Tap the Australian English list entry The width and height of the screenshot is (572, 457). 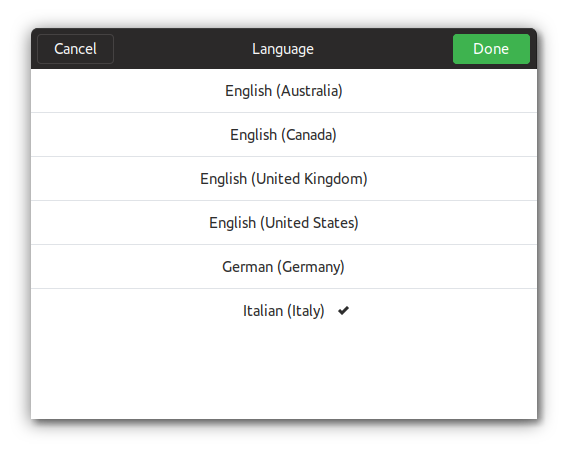tap(284, 91)
